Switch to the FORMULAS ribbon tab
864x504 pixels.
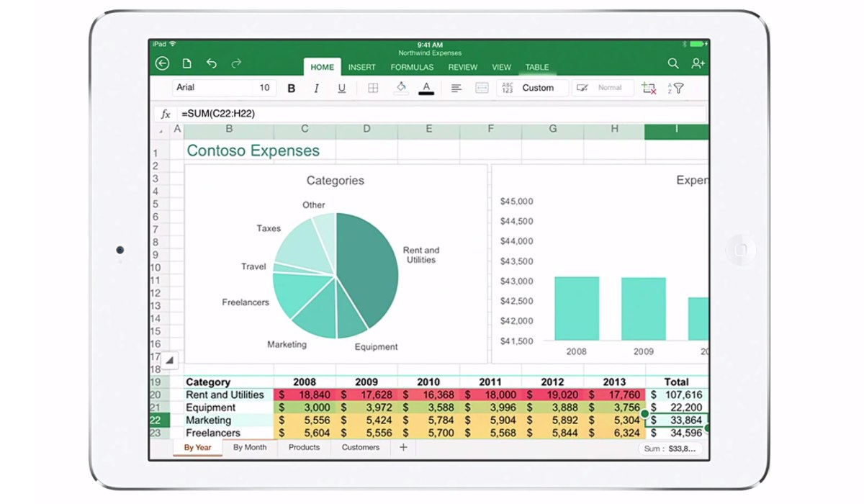click(412, 67)
